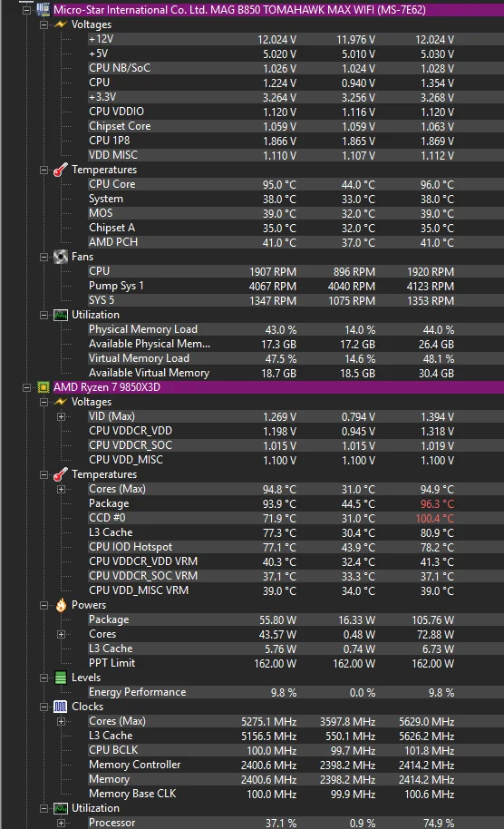Click the flame icon next to Powers
The image size is (504, 829).
click(x=61, y=605)
